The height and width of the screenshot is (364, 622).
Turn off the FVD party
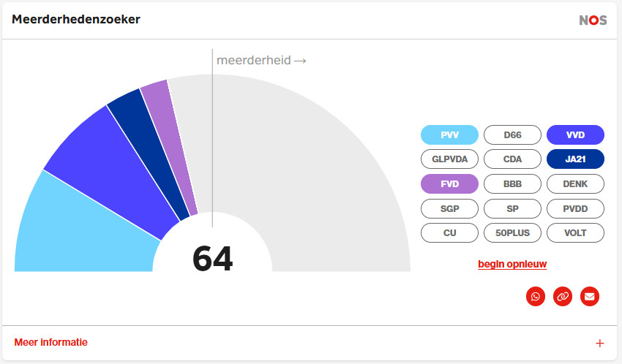(x=449, y=184)
